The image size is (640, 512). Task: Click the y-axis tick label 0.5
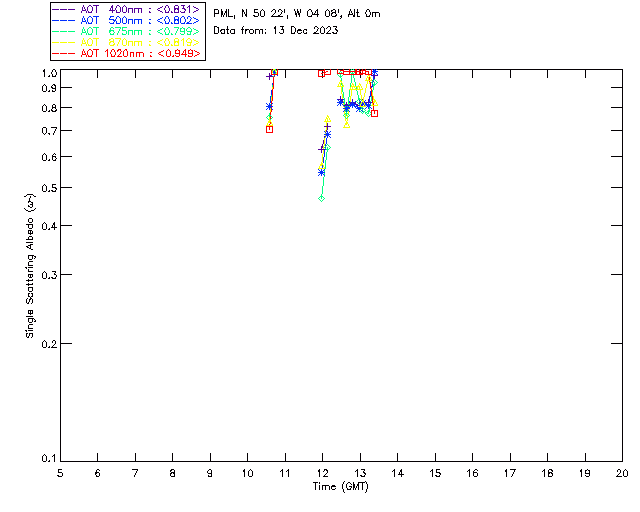point(49,188)
